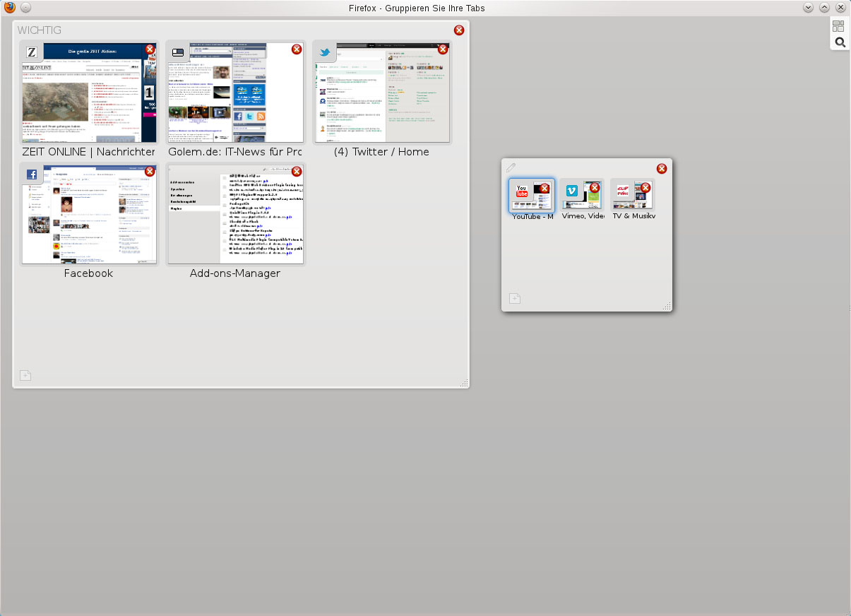
Task: Open tab search with the magnifier icon
Action: (840, 42)
